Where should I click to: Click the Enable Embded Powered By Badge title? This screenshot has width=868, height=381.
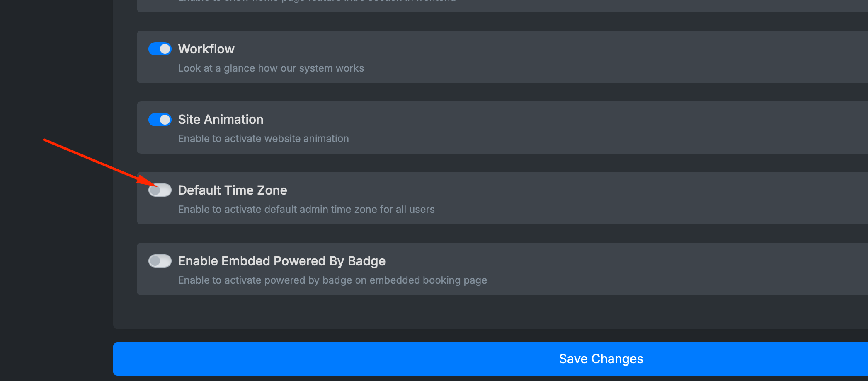click(x=282, y=261)
